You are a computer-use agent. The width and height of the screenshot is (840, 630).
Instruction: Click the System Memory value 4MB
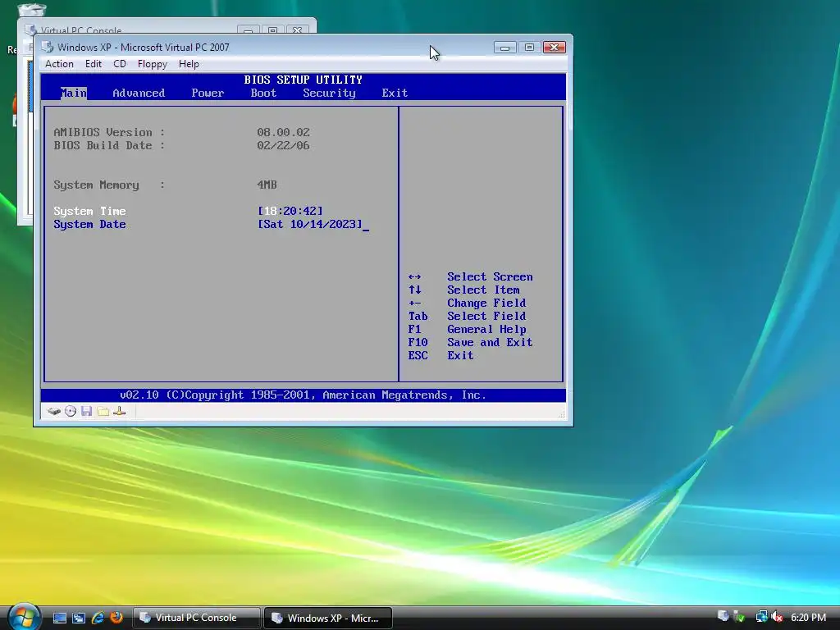(267, 185)
